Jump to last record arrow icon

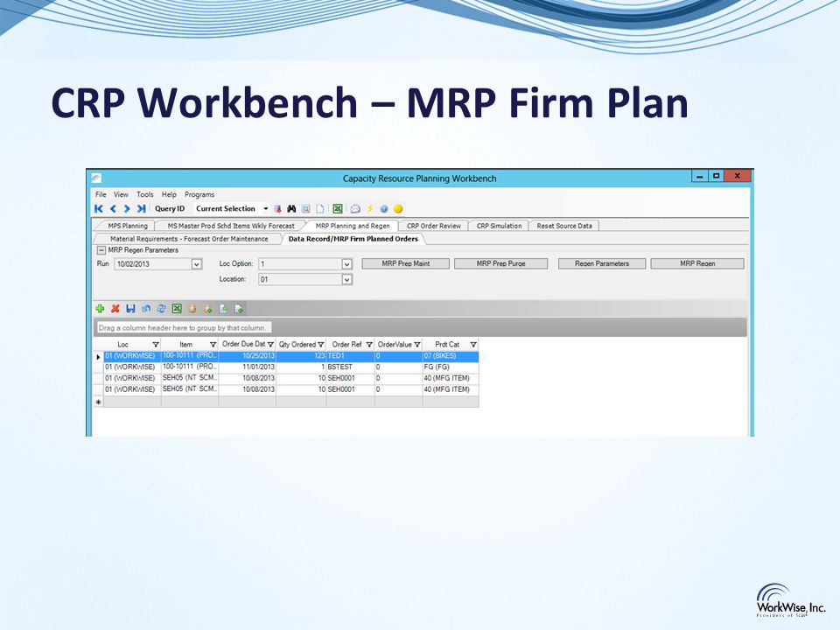coord(141,209)
